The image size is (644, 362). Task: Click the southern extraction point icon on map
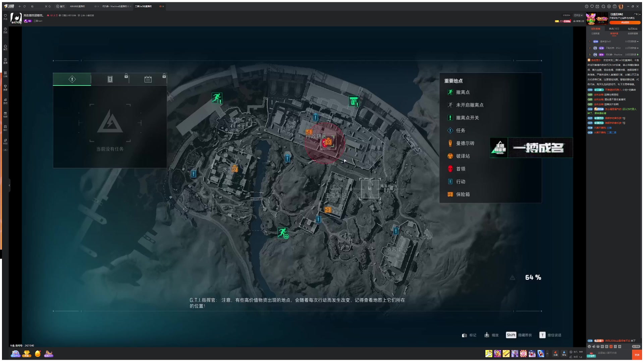(x=283, y=233)
